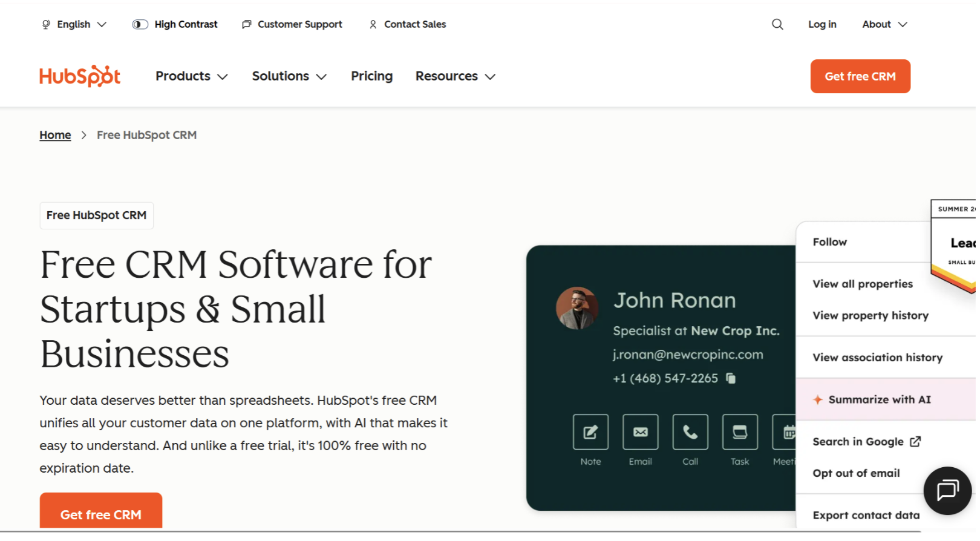
Task: Click the globe language icon
Action: coord(46,24)
